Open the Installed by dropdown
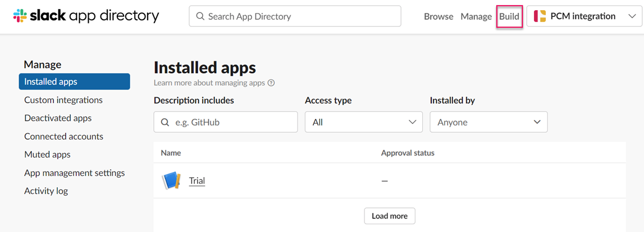644x232 pixels. pyautogui.click(x=488, y=122)
